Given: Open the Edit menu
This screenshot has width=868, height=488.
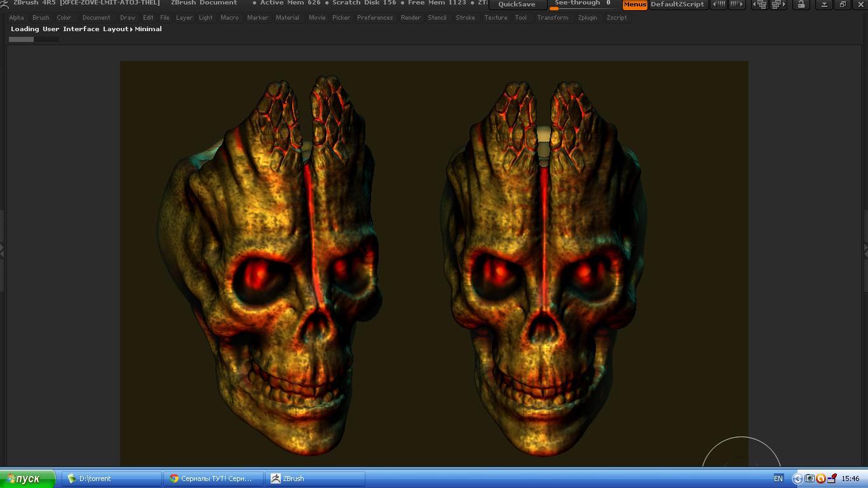Looking at the screenshot, I should [148, 18].
